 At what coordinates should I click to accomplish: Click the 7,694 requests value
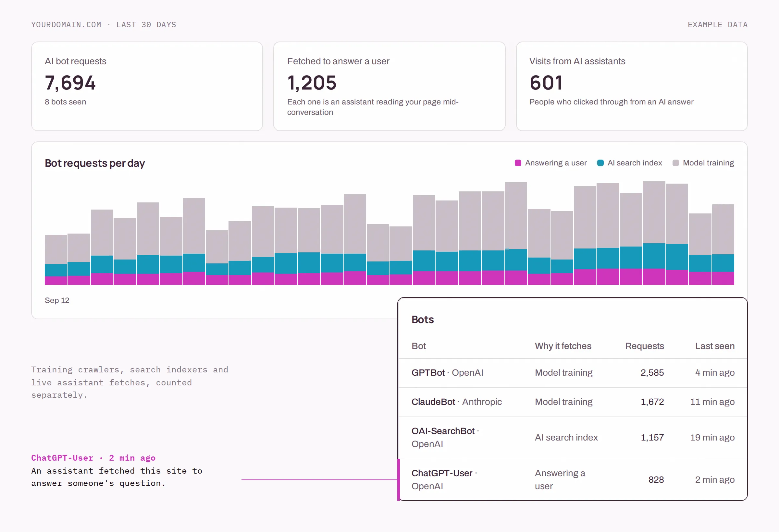pyautogui.click(x=70, y=83)
